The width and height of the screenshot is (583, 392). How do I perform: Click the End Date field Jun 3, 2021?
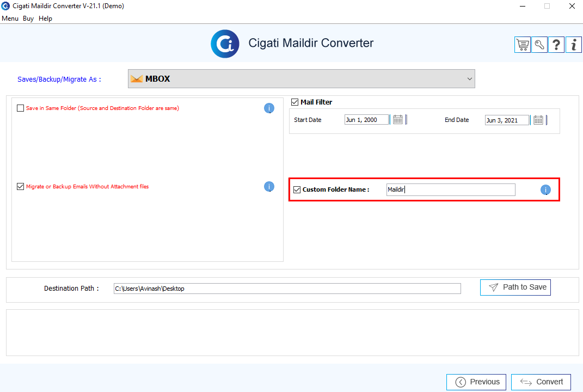(x=507, y=120)
